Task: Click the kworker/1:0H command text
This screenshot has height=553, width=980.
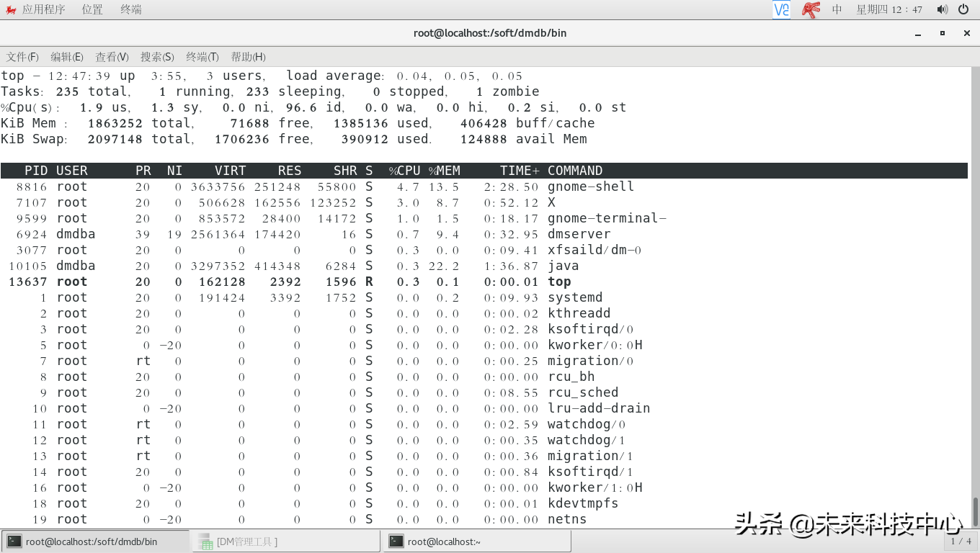Action: click(594, 487)
